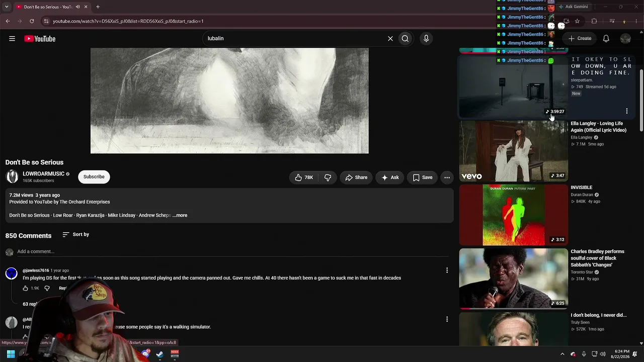Viewport: 644px width, 362px height.
Task: Open Toronto Star channel link
Action: [582, 272]
